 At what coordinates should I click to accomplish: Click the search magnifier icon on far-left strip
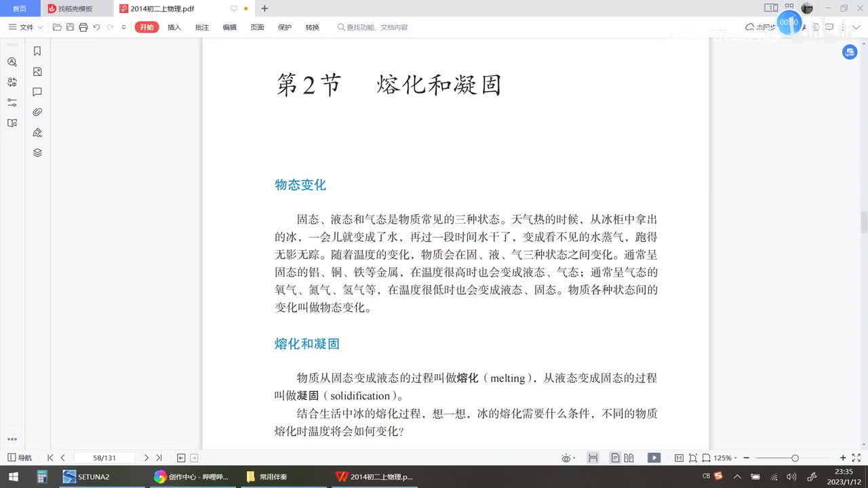pos(12,62)
